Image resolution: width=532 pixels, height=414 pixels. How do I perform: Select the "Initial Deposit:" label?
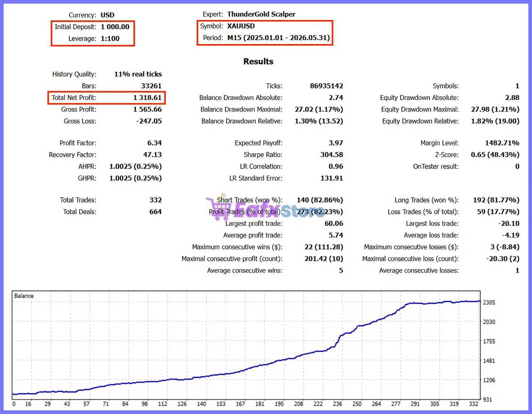(x=76, y=27)
